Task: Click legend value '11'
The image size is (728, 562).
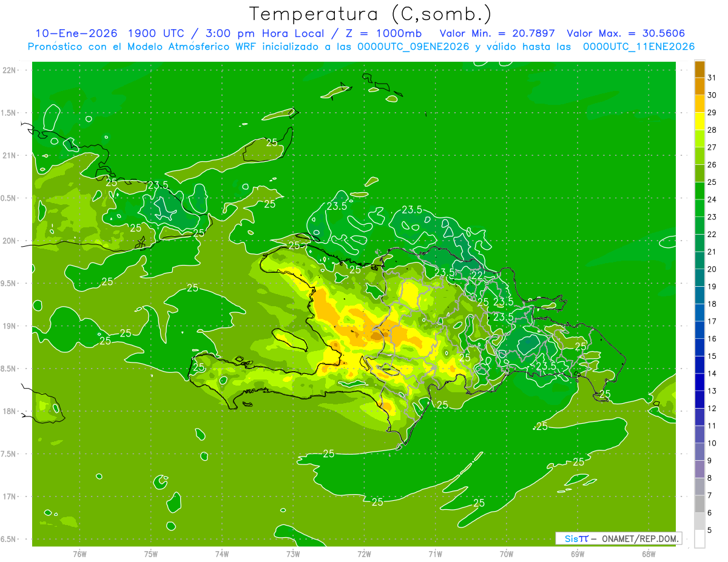Action: [712, 426]
